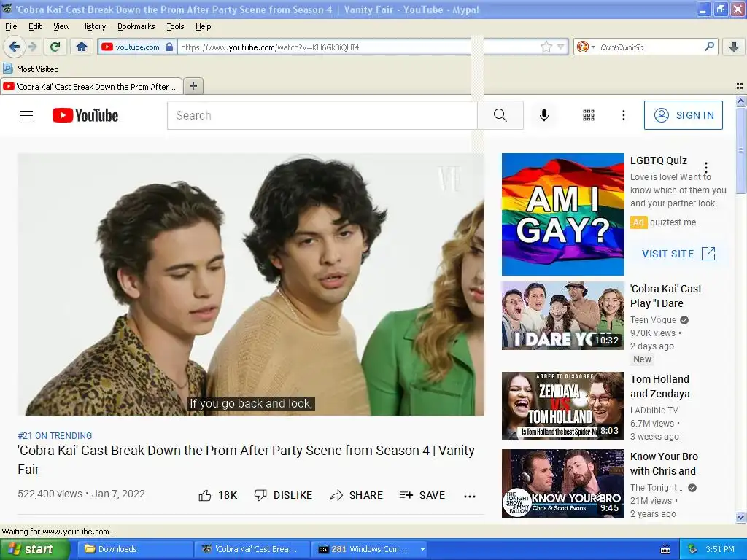Open the browser Home icon
Viewport: 747px width, 560px height.
(x=82, y=47)
